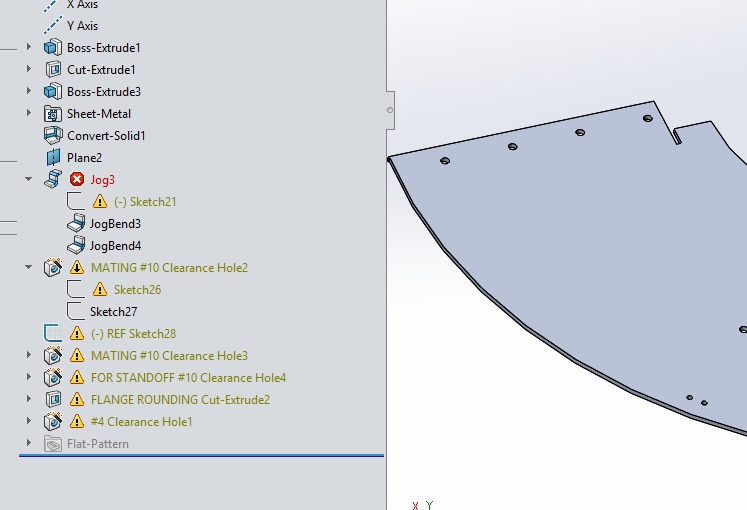Select the 'Flat-Pattern' label
747x510 pixels.
pyautogui.click(x=98, y=444)
